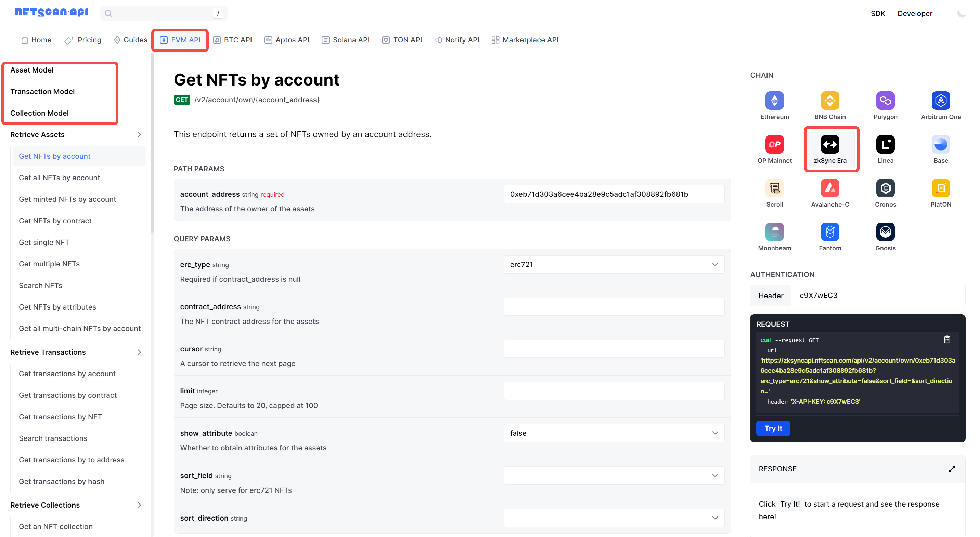Switch to the BNB Chain network
Screen dimensions: 980x537
click(x=830, y=101)
